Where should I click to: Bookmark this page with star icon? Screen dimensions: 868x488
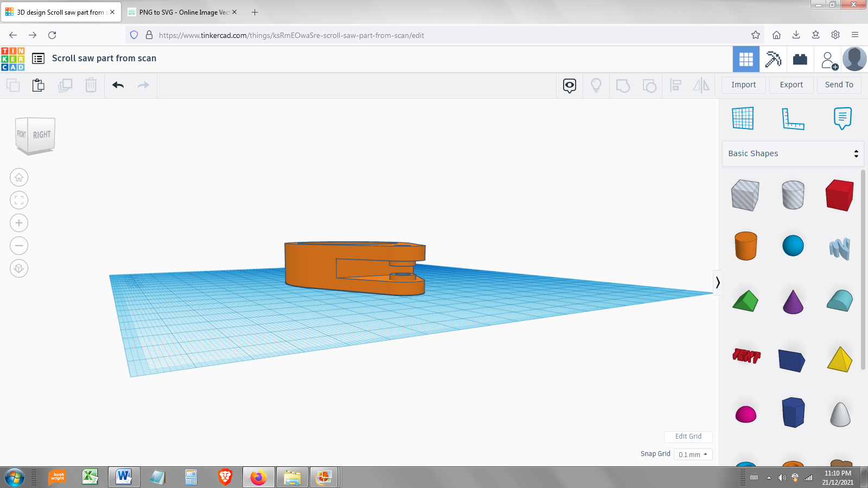(756, 35)
